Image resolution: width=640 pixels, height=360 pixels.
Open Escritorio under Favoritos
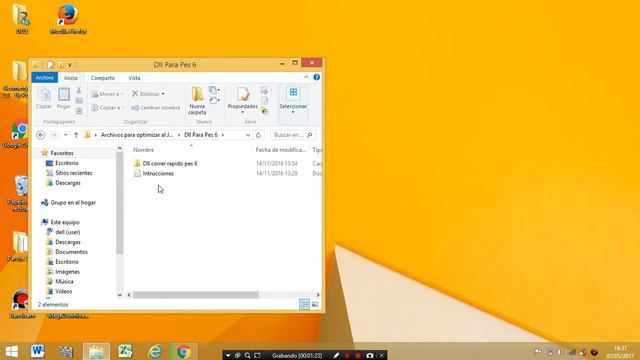click(x=67, y=163)
